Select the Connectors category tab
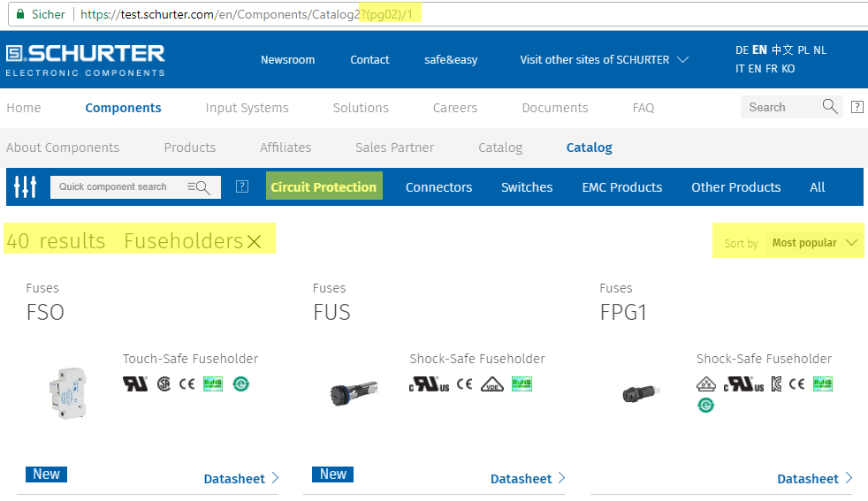868x501 pixels. click(x=438, y=187)
